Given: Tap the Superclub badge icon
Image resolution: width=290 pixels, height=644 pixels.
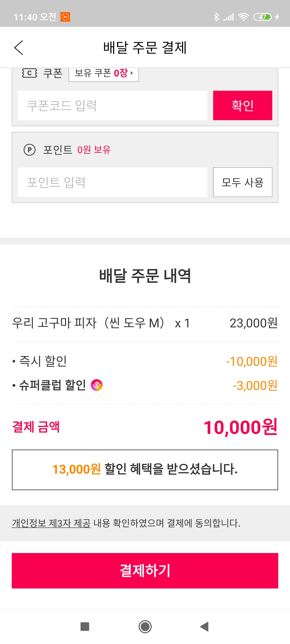Looking at the screenshot, I should (97, 385).
